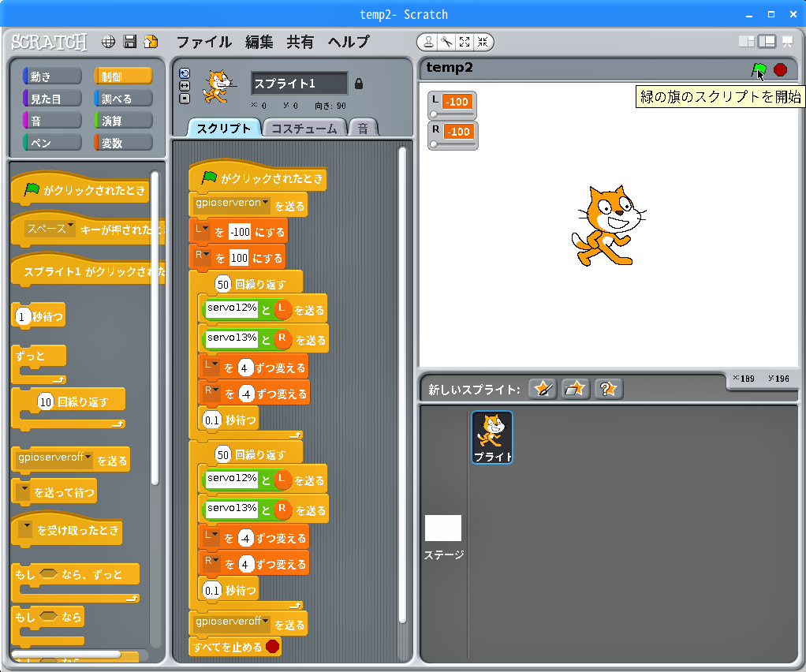Open the gpioserveroff dropdown in the scripts area
Image resolution: width=806 pixels, height=672 pixels.
tap(265, 621)
